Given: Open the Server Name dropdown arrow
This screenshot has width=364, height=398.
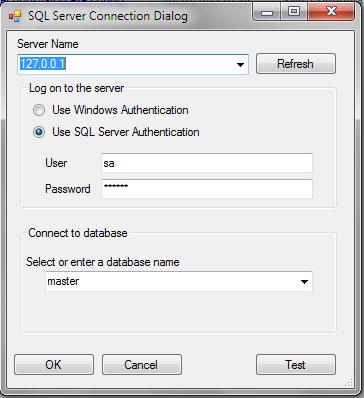Looking at the screenshot, I should (240, 65).
